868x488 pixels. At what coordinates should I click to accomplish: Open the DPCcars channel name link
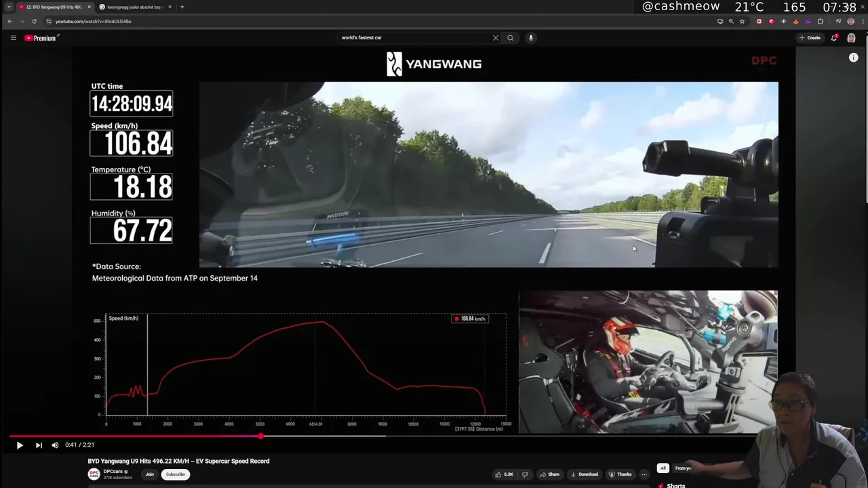(x=113, y=472)
